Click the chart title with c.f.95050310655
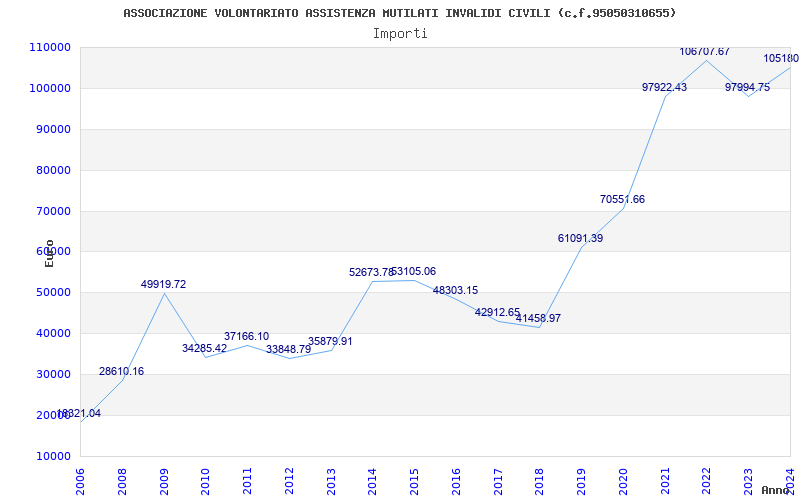The height and width of the screenshot is (500, 800). 399,13
